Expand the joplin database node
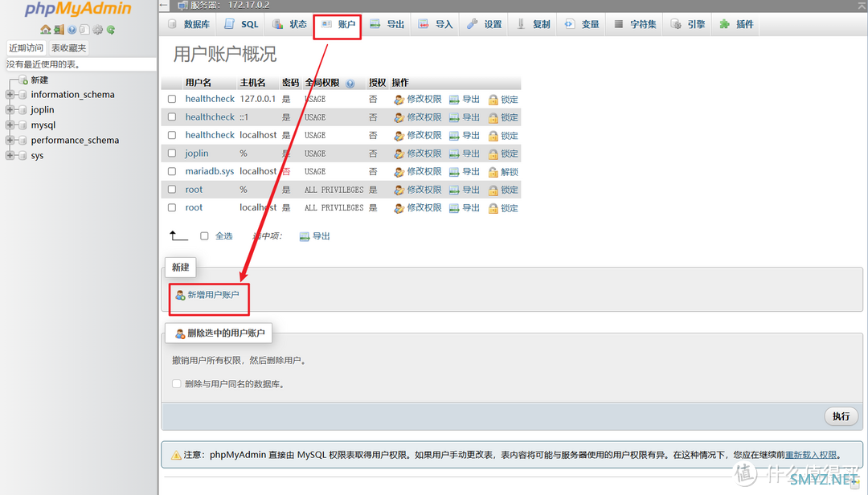The image size is (868, 495). point(10,109)
